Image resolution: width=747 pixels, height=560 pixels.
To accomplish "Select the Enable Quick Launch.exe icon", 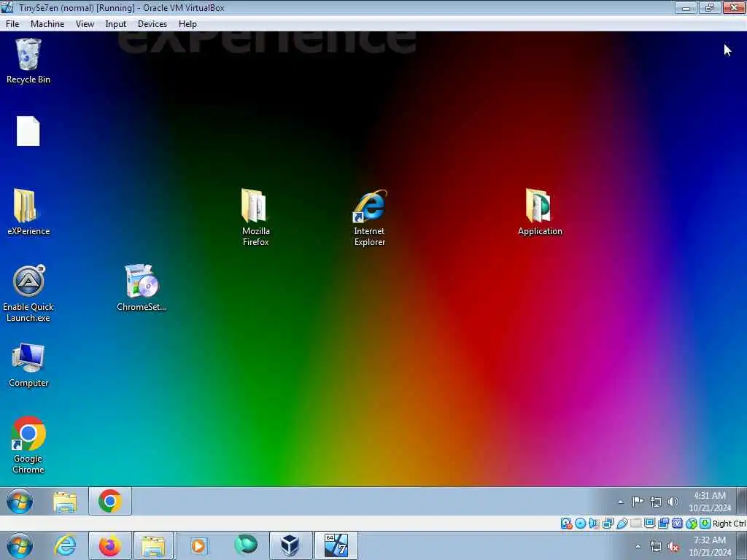I will click(x=28, y=293).
